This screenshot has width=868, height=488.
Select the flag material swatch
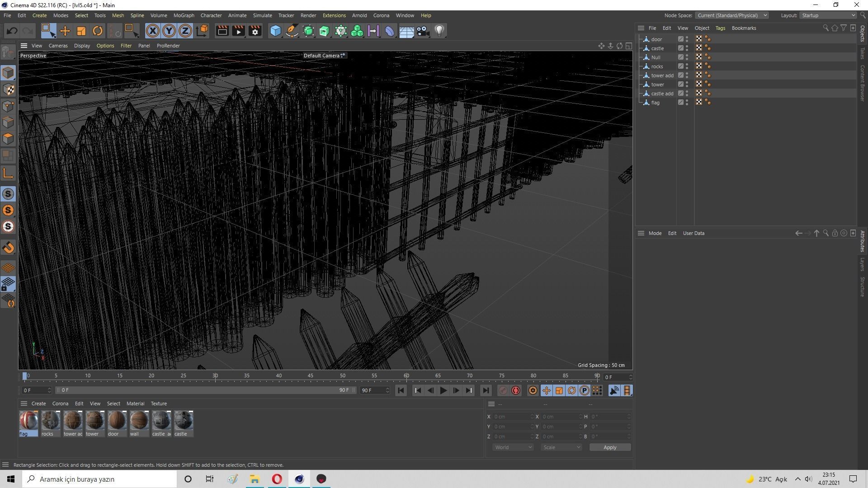(x=28, y=423)
